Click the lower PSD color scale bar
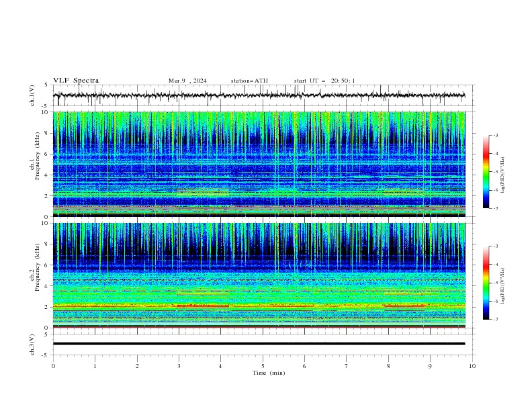Screen dimensions: 532x411 pyautogui.click(x=486, y=283)
